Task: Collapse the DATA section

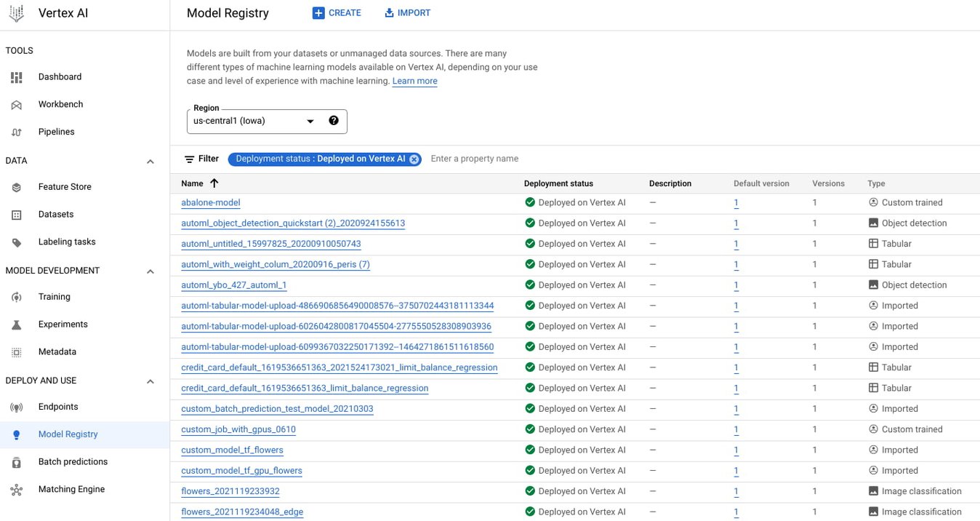Action: 150,161
